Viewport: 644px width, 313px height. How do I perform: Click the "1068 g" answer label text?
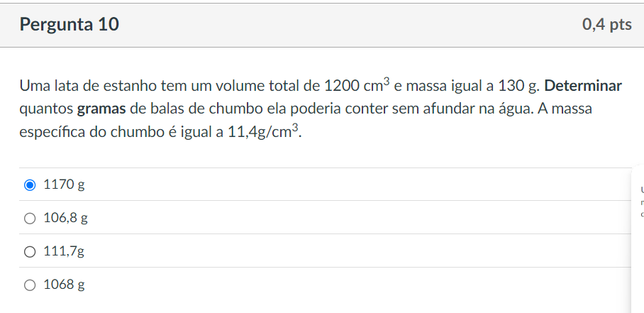(x=64, y=285)
